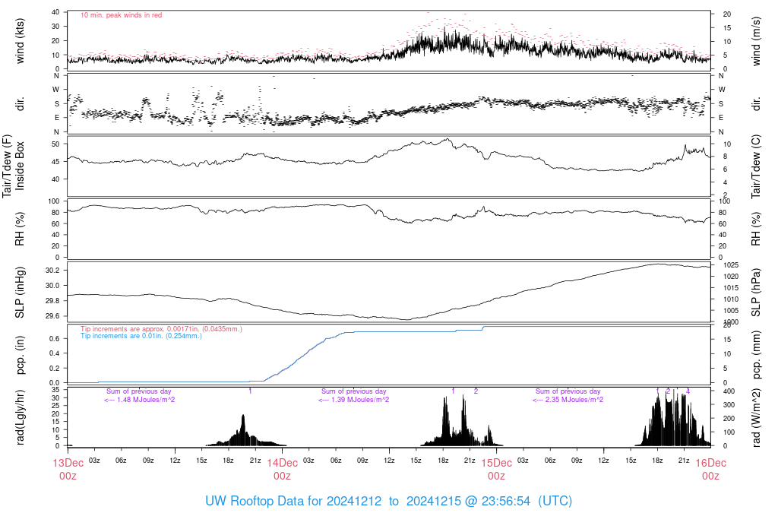Image resolution: width=778 pixels, height=532 pixels.
Task: Click the 'wind (m/s)' right axis label
Action: click(x=756, y=41)
